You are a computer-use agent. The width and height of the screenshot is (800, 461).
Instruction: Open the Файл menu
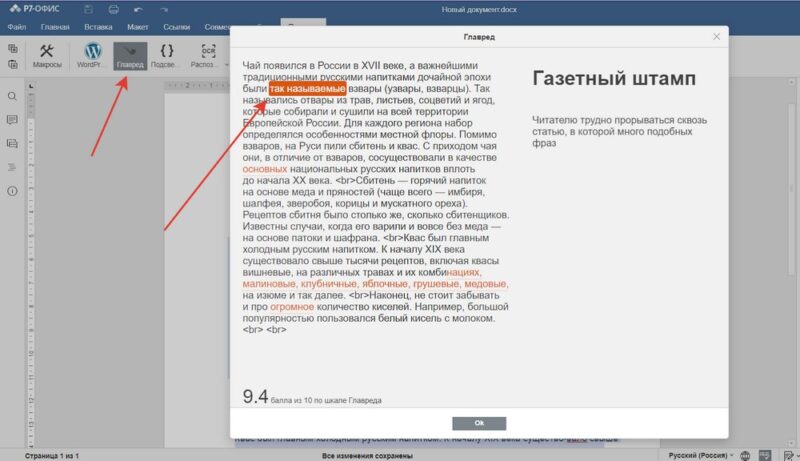16,26
